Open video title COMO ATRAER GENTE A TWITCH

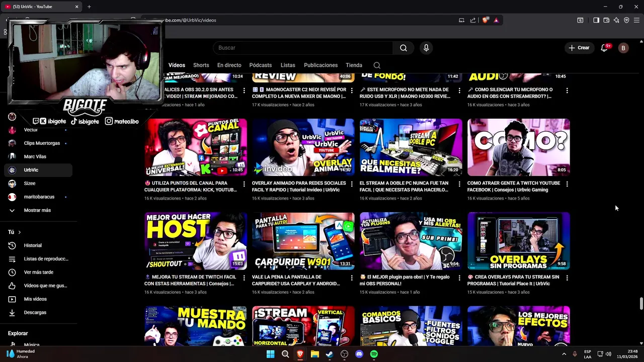(513, 187)
